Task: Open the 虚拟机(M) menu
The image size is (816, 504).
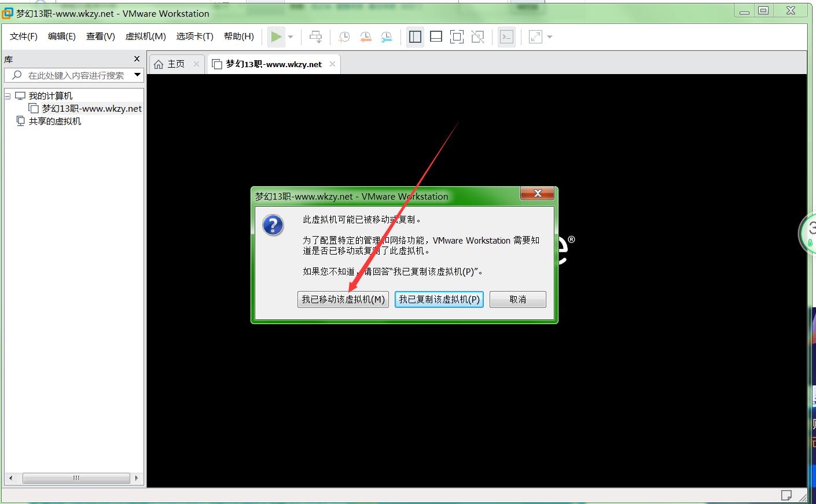Action: pyautogui.click(x=145, y=36)
